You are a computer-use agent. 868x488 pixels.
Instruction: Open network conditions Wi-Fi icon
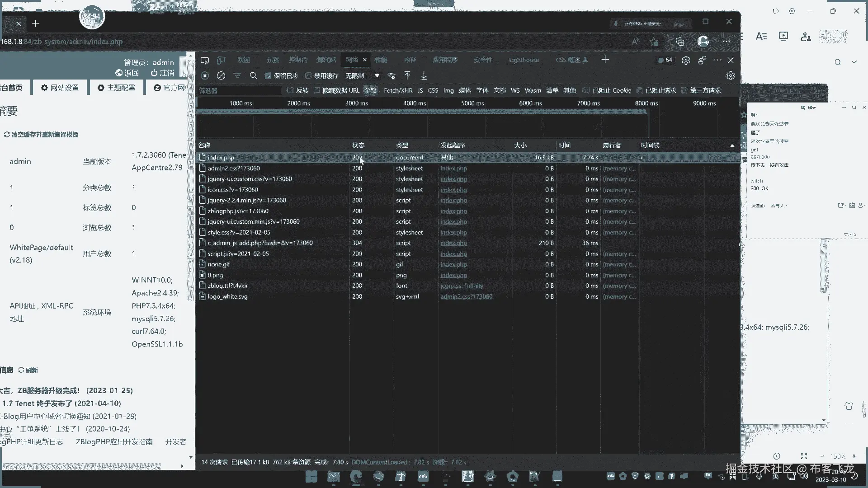tap(392, 76)
